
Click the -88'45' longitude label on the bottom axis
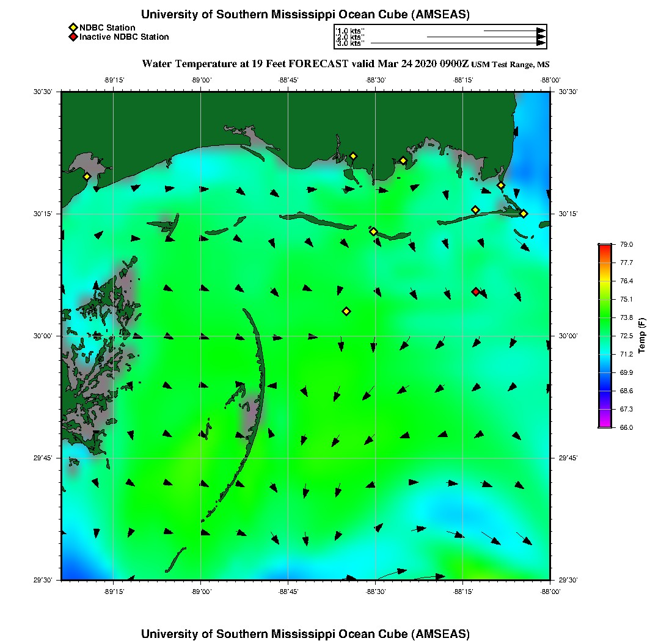(x=288, y=592)
